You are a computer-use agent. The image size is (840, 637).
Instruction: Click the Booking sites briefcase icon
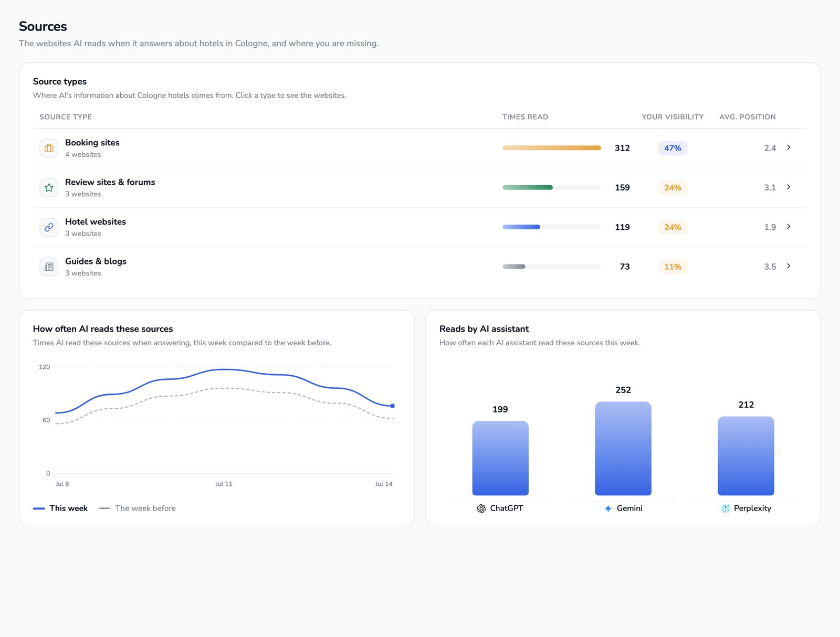(49, 148)
